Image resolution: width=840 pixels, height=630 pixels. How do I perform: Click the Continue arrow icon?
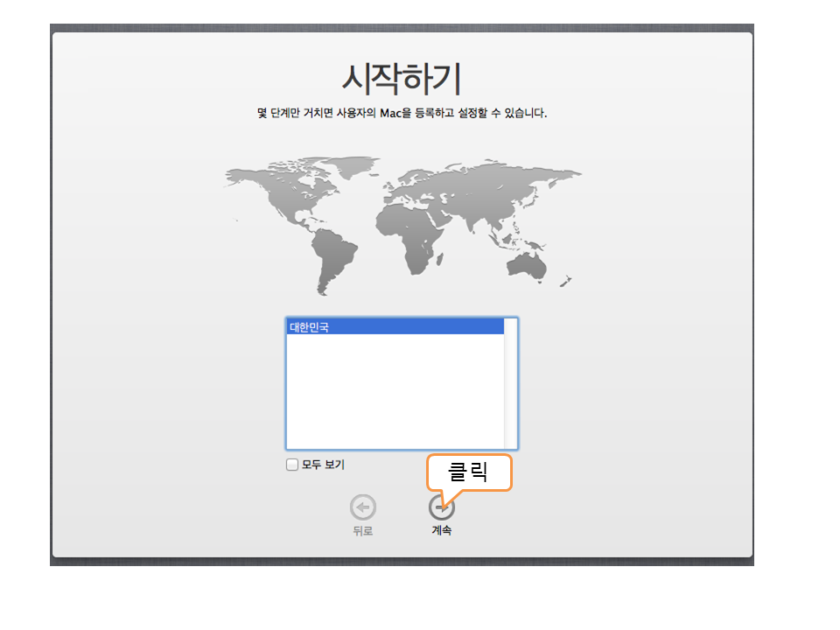tap(441, 507)
